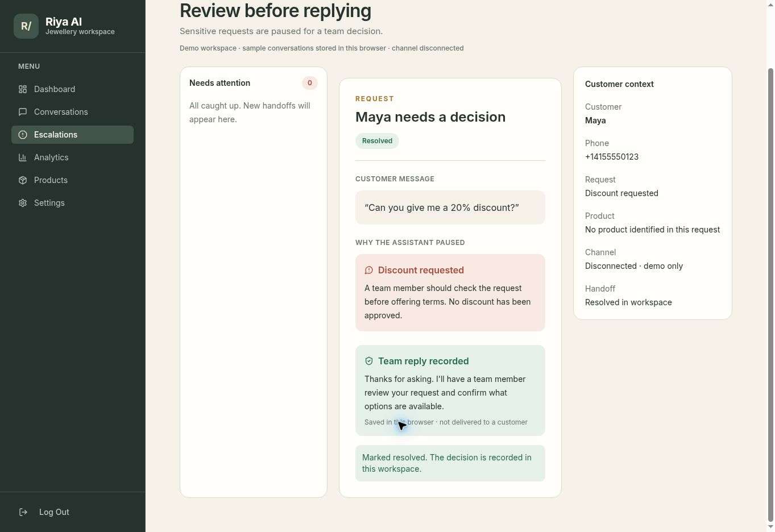Click the "Saved in this browser" note
The height and width of the screenshot is (532, 775).
click(x=446, y=422)
